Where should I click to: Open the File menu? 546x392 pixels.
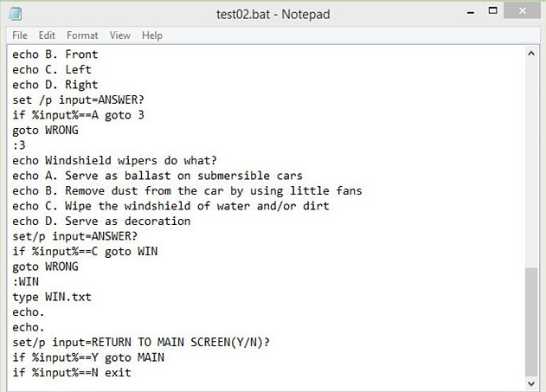point(20,35)
